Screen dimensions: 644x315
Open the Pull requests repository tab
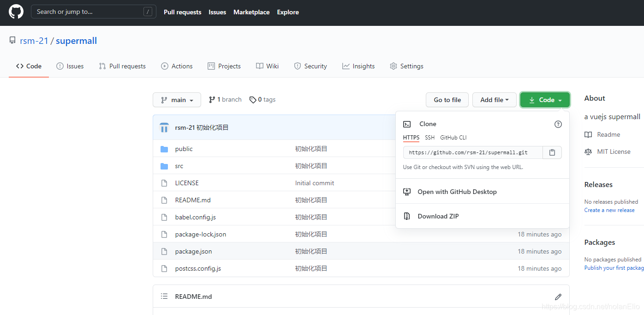pos(122,66)
